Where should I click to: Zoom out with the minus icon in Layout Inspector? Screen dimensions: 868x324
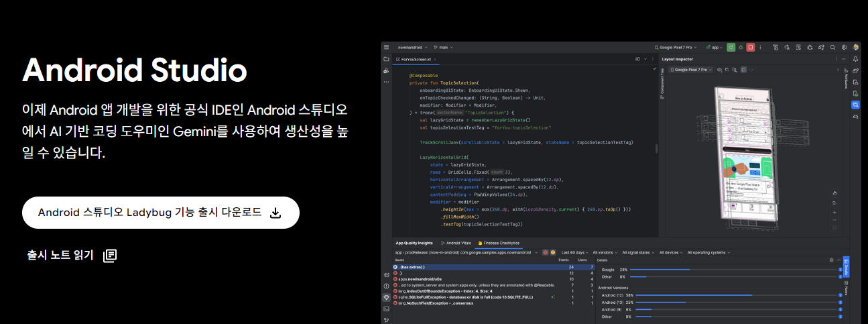coord(834,220)
